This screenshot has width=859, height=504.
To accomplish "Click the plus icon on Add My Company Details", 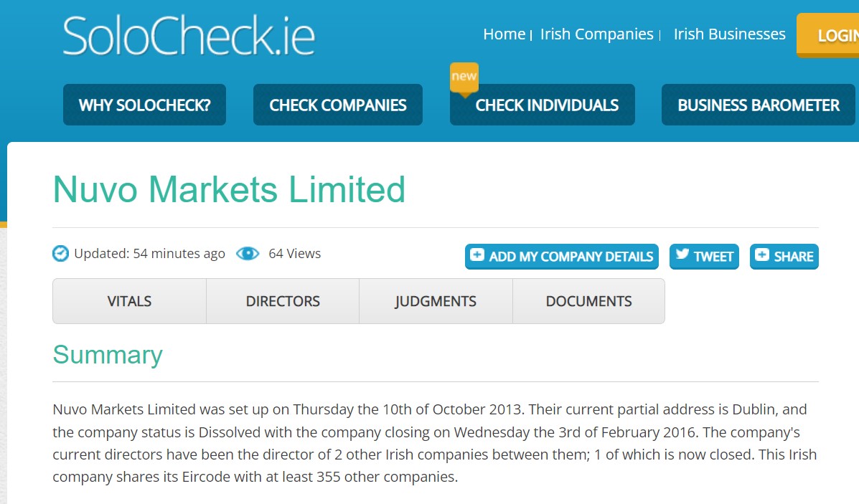I will tap(479, 256).
